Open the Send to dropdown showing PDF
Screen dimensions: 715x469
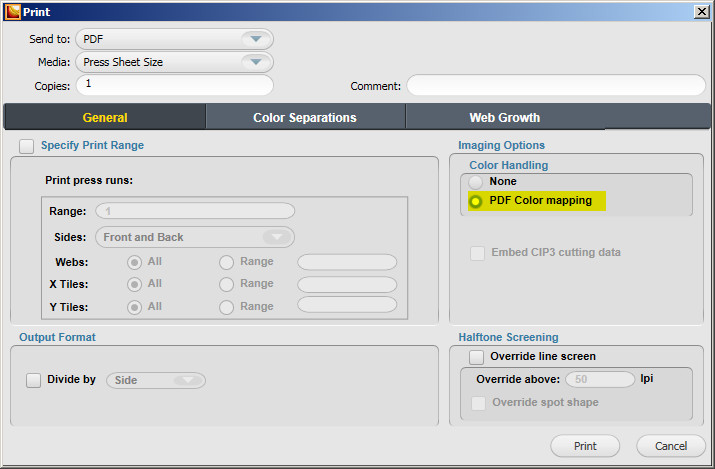point(174,39)
